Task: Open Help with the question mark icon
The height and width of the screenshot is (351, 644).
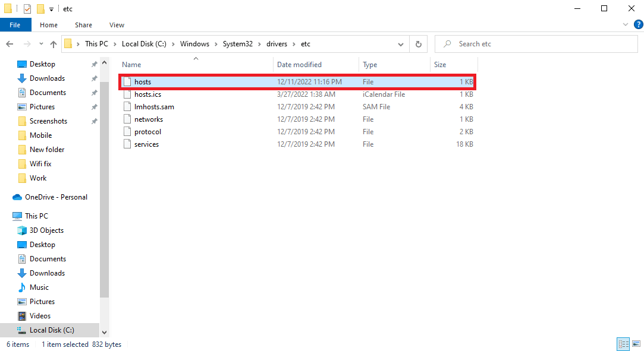Action: click(638, 24)
